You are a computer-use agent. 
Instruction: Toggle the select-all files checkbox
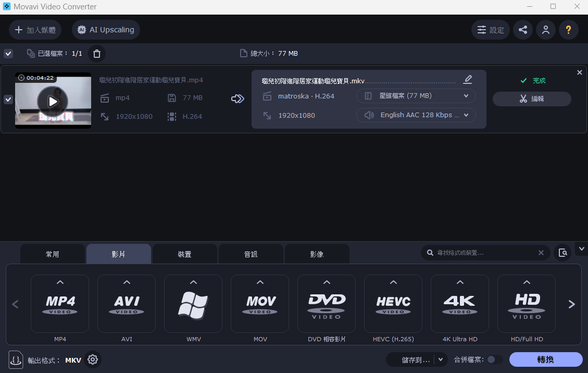(x=8, y=54)
